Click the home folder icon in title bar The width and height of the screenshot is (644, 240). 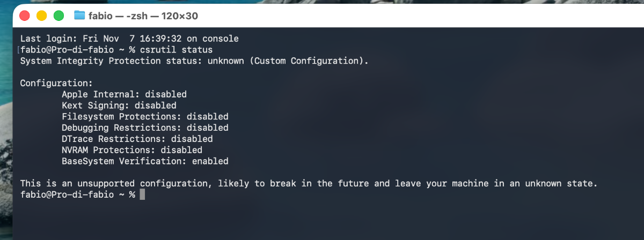(79, 16)
